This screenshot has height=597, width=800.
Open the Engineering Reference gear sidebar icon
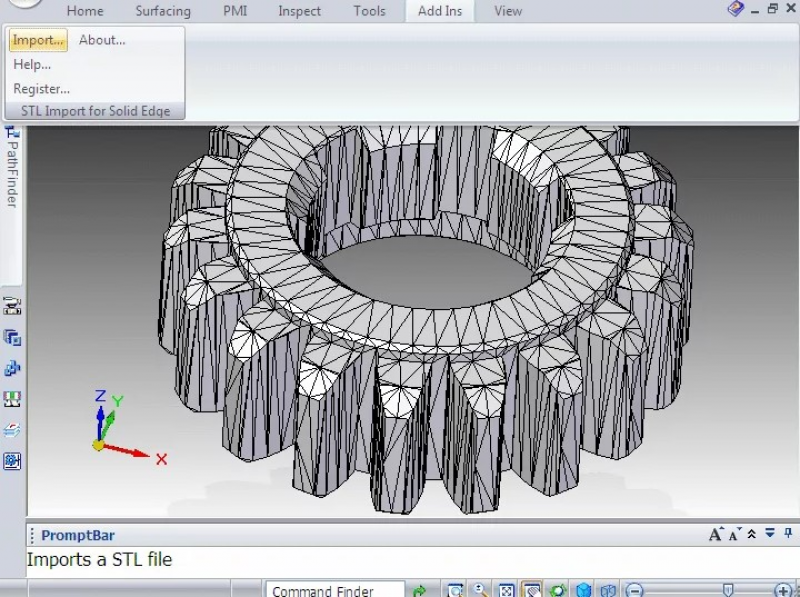coord(12,461)
